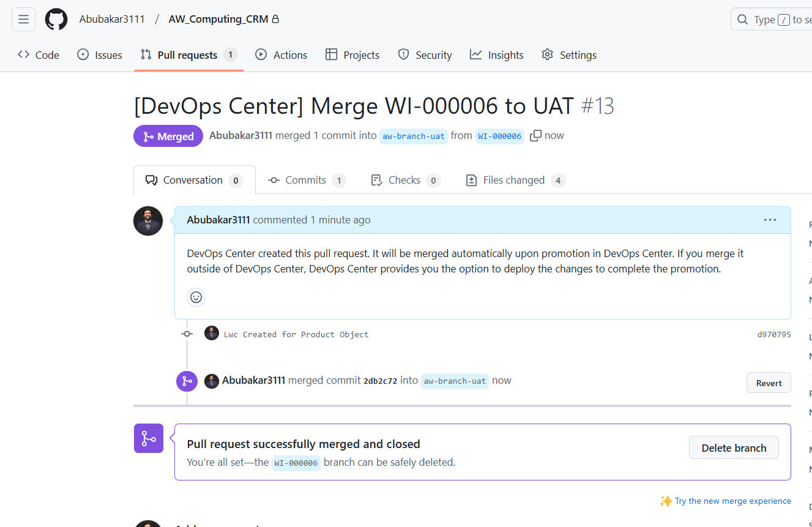The width and height of the screenshot is (812, 527).
Task: Click the magnifier icon in search box
Action: point(742,20)
